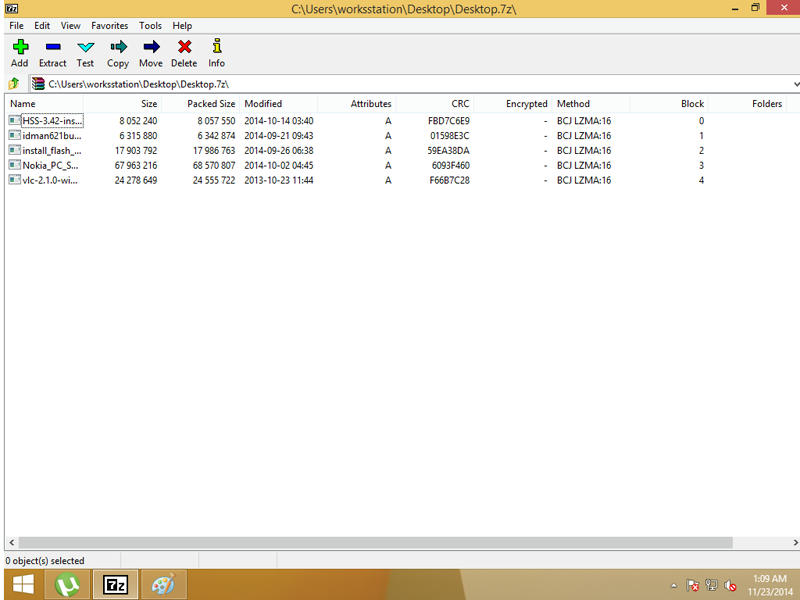
Task: Click the 7z taskbar button
Action: (x=115, y=585)
